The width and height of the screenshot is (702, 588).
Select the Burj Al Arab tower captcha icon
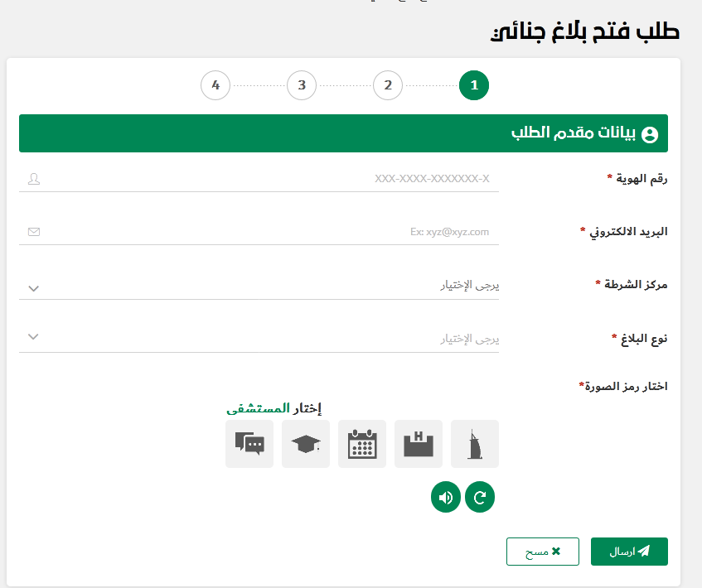click(474, 444)
